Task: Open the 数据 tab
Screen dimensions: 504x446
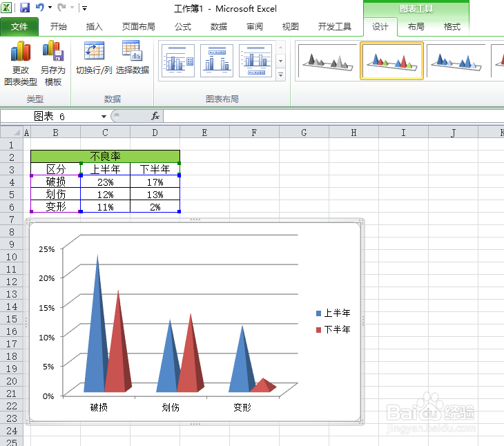Action: point(219,27)
